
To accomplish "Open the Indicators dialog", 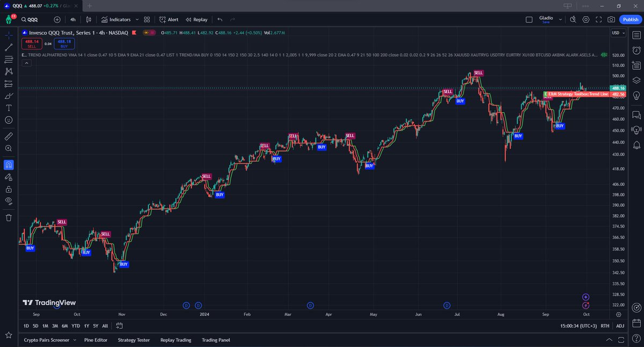I will pyautogui.click(x=116, y=19).
